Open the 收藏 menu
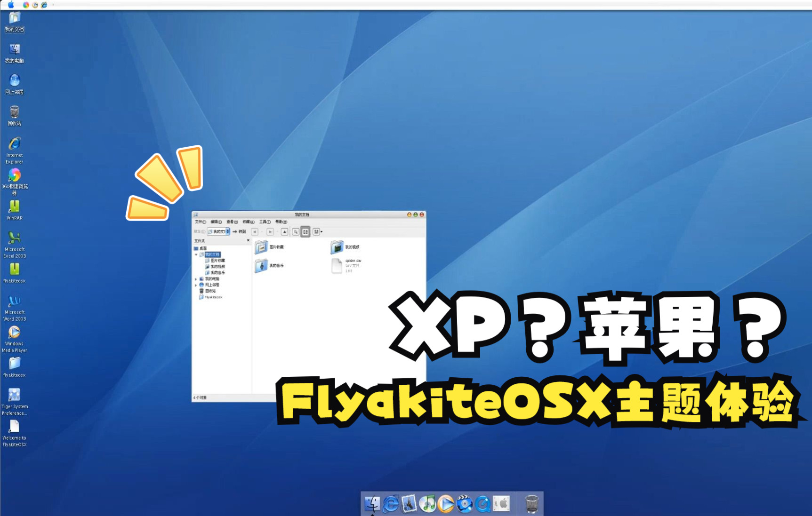 (x=249, y=222)
